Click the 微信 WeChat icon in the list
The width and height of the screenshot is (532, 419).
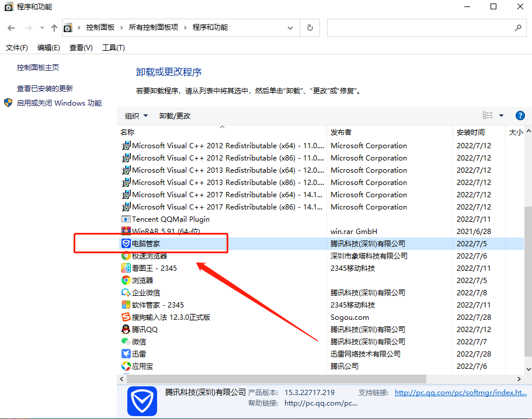(x=126, y=341)
